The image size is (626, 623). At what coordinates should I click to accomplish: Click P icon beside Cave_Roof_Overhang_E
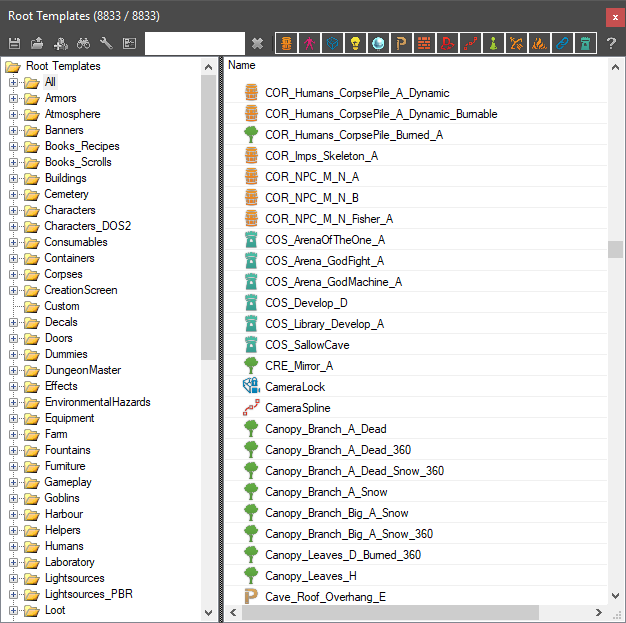(251, 597)
